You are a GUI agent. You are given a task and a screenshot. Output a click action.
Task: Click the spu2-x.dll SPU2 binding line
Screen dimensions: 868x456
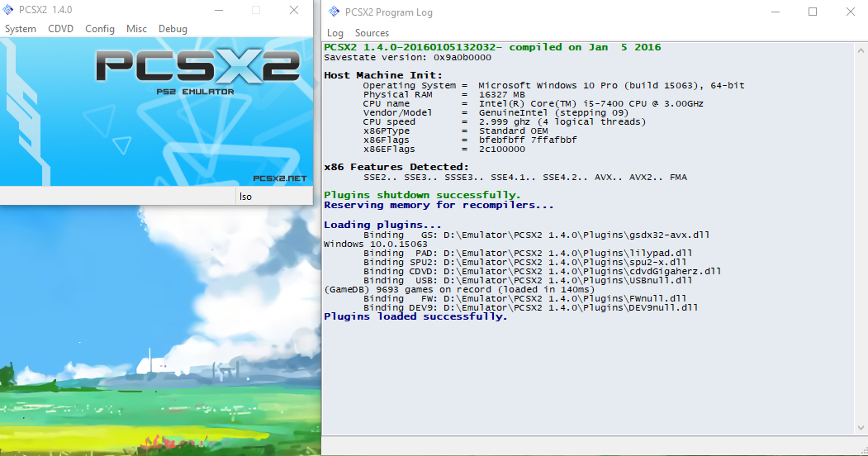point(524,263)
